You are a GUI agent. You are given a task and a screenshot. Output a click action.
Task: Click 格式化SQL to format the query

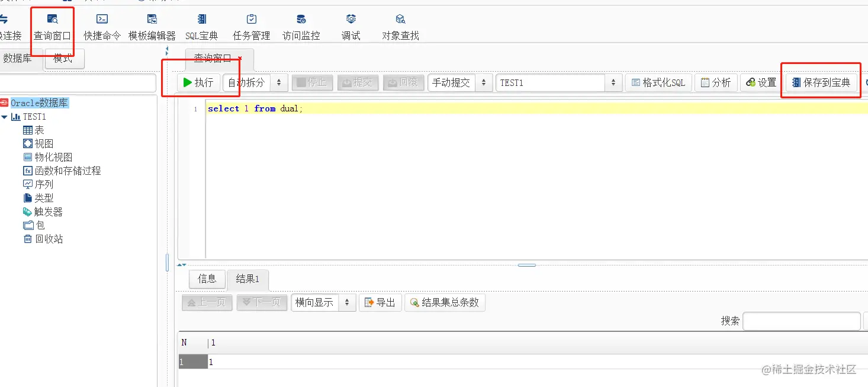pyautogui.click(x=658, y=82)
